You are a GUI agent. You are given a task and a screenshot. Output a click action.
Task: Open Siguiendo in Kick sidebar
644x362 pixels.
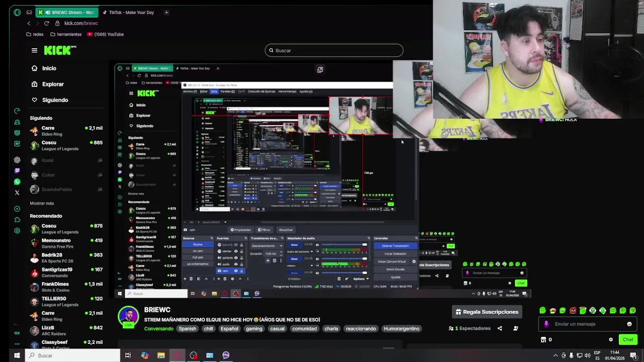[x=55, y=100]
